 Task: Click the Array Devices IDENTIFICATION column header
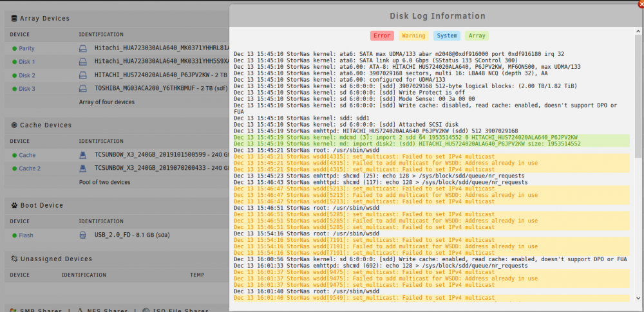tap(101, 35)
